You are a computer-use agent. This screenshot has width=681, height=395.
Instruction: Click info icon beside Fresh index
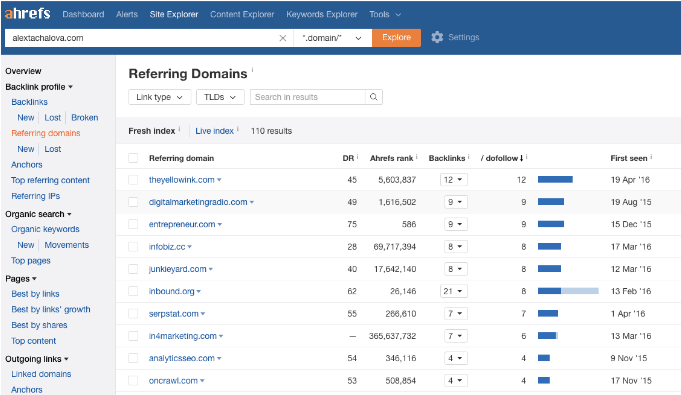pos(179,129)
